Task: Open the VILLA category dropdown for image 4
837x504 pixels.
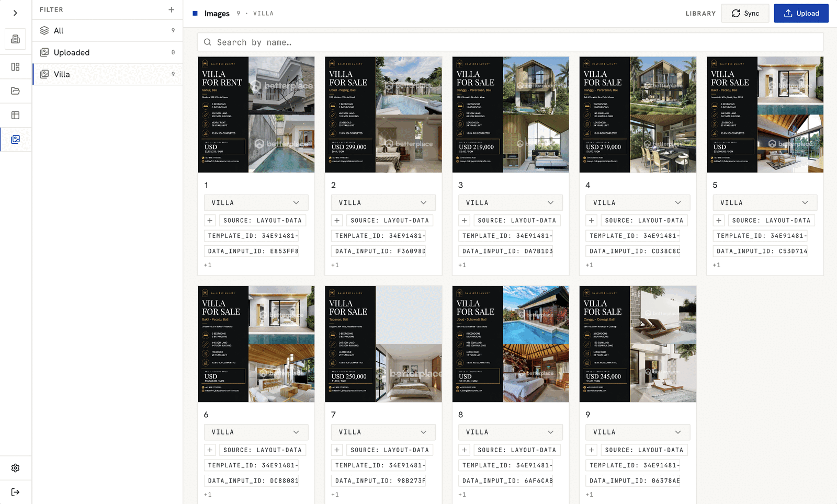Action: pos(637,203)
